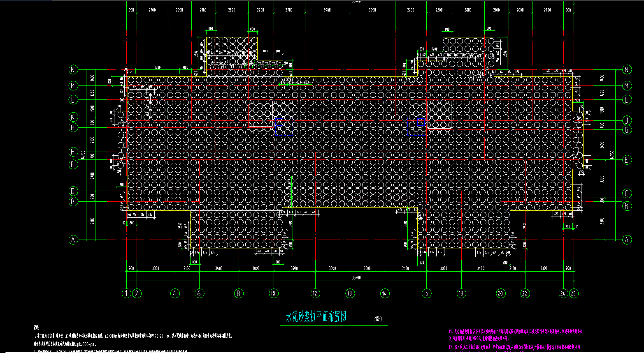Pick axis bubble N on the right side
Screen dimensions: 644x353
(x=627, y=70)
